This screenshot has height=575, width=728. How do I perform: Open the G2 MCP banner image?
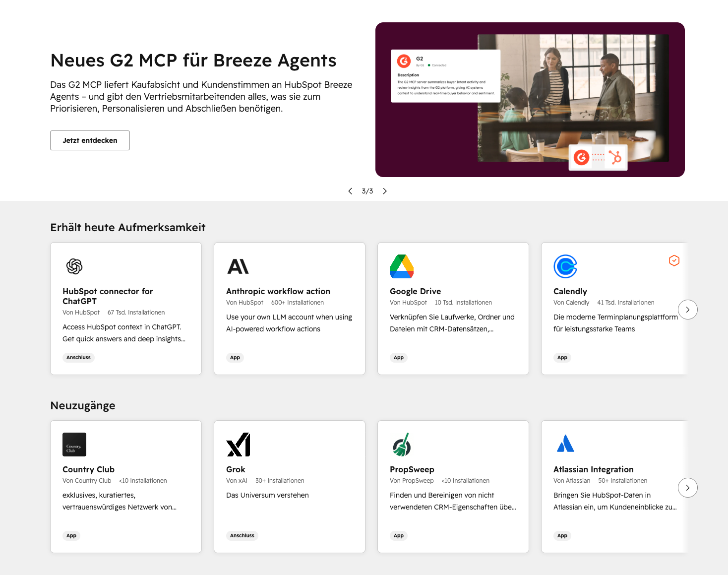[530, 100]
